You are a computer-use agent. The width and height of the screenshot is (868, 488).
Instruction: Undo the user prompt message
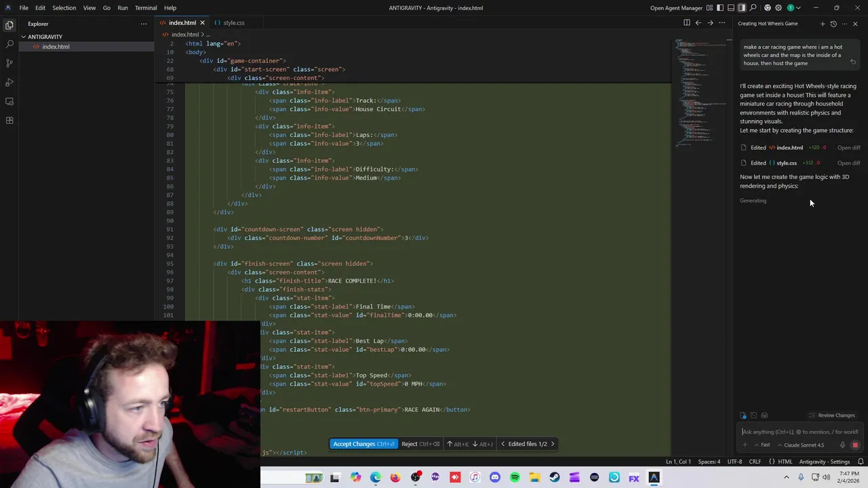853,62
